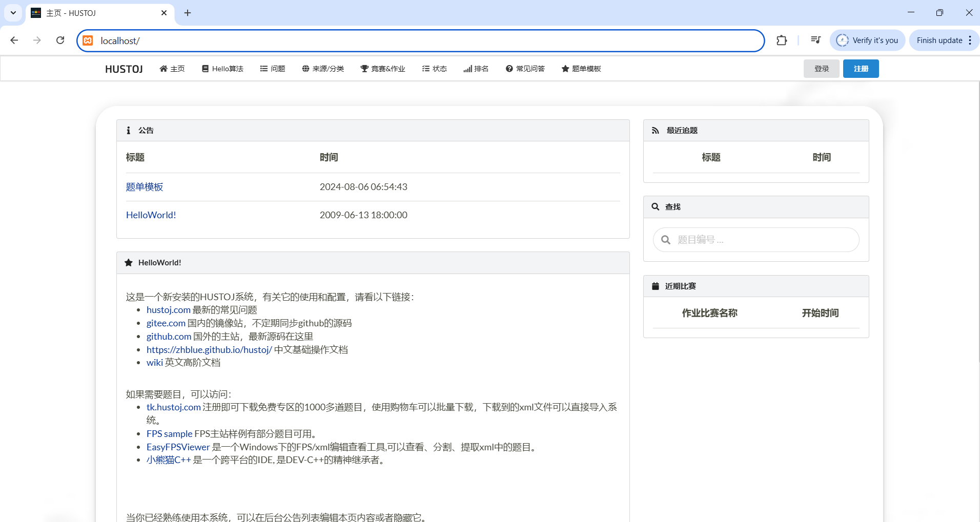The image size is (980, 522).
Task: Click the 登录 login button
Action: pos(821,69)
